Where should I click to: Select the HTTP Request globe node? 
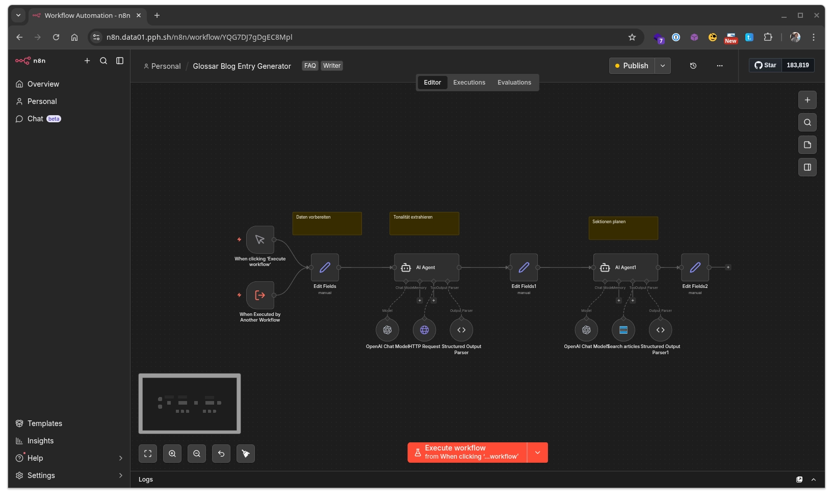[424, 330]
